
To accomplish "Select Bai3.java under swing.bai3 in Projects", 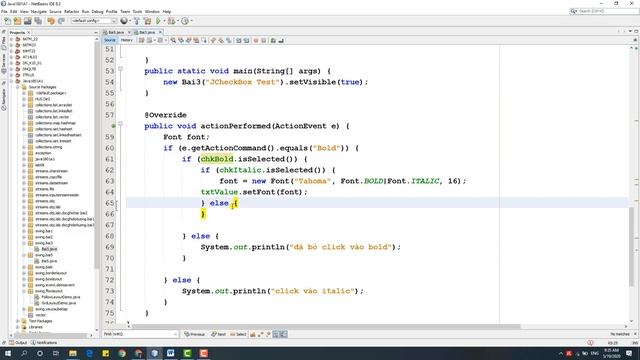I will [49, 249].
